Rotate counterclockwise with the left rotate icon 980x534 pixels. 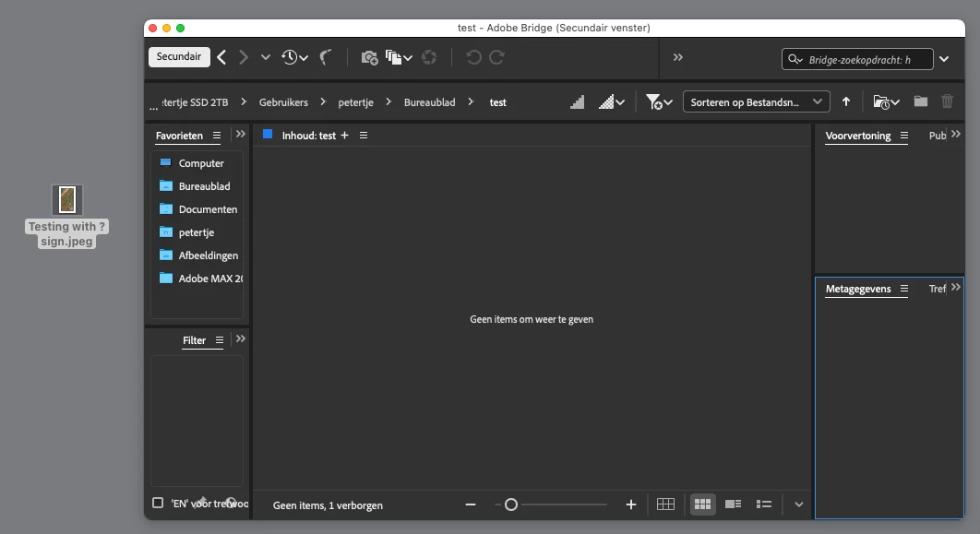coord(473,57)
